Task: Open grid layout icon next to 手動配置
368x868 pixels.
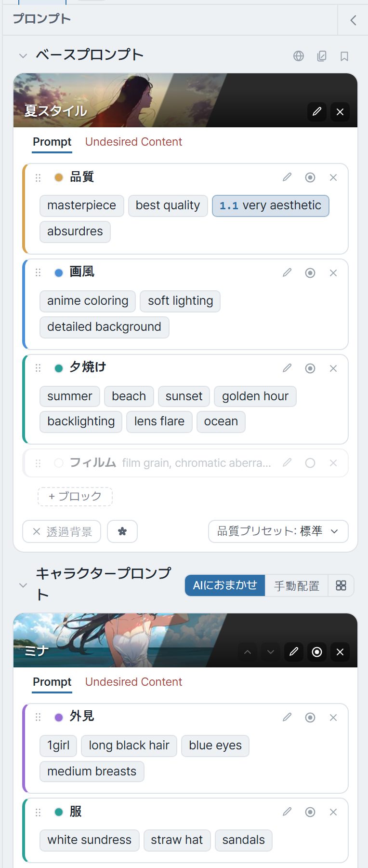Action: point(341,585)
